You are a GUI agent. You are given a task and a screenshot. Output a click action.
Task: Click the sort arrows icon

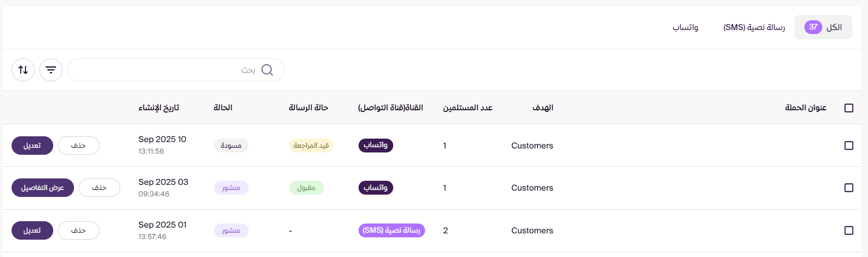pyautogui.click(x=23, y=70)
